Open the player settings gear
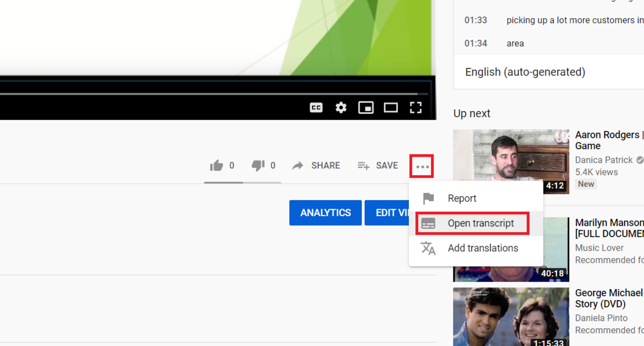This screenshot has width=644, height=346. coord(341,108)
